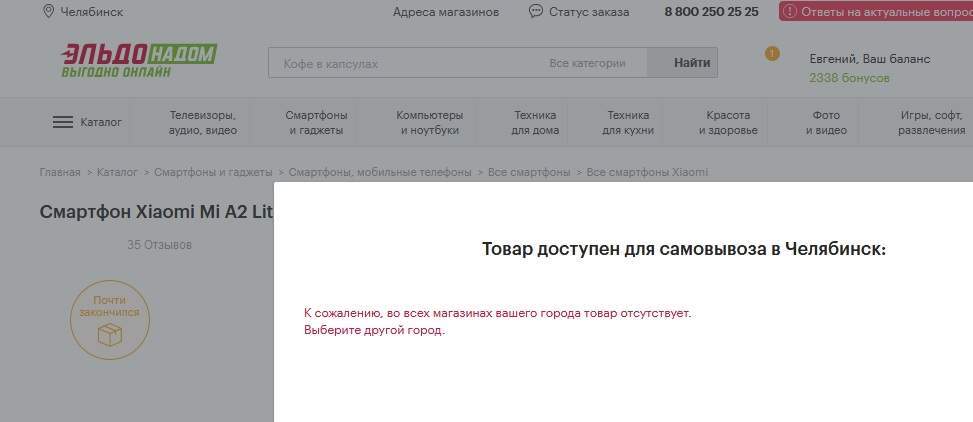Open Адреса магазинов link

click(x=446, y=12)
